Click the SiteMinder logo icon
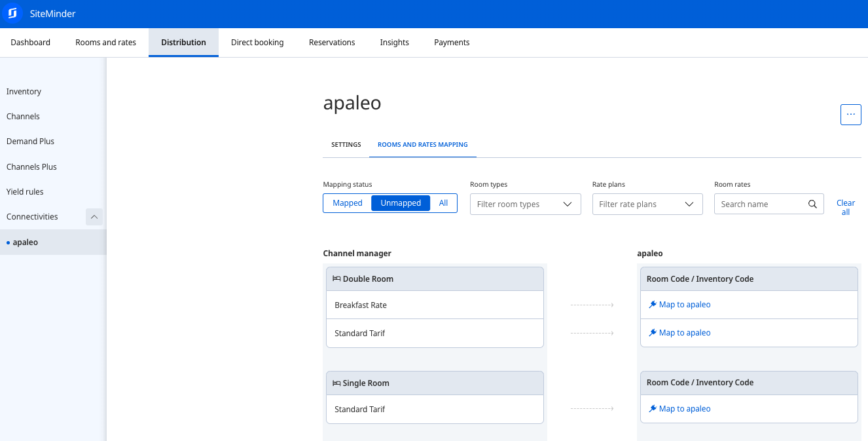Screen dimensions: 868x441 (12, 13)
